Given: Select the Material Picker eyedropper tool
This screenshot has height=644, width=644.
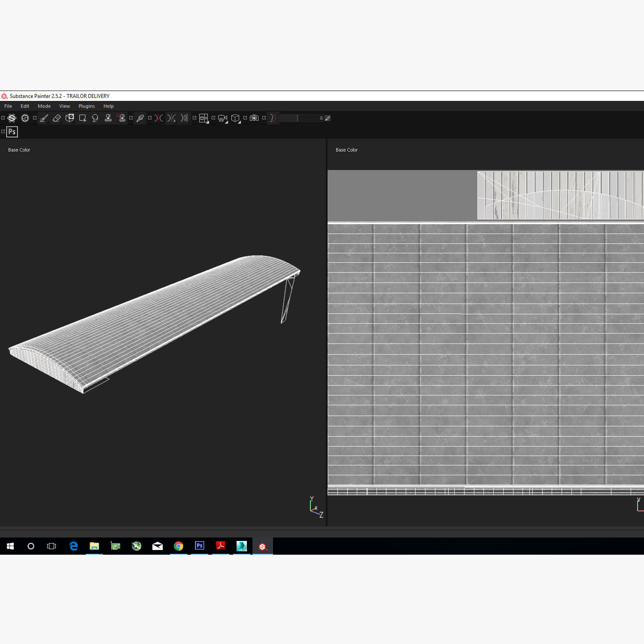Looking at the screenshot, I should pyautogui.click(x=140, y=118).
